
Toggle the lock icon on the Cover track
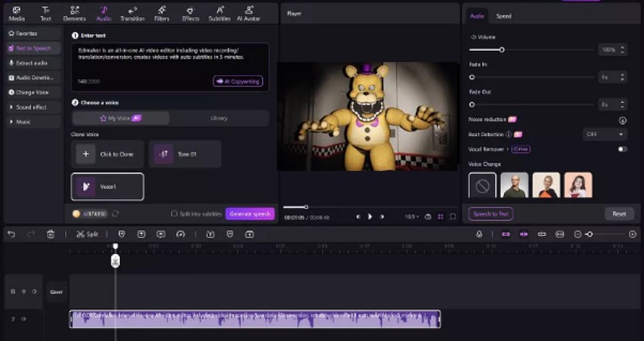coord(13,292)
